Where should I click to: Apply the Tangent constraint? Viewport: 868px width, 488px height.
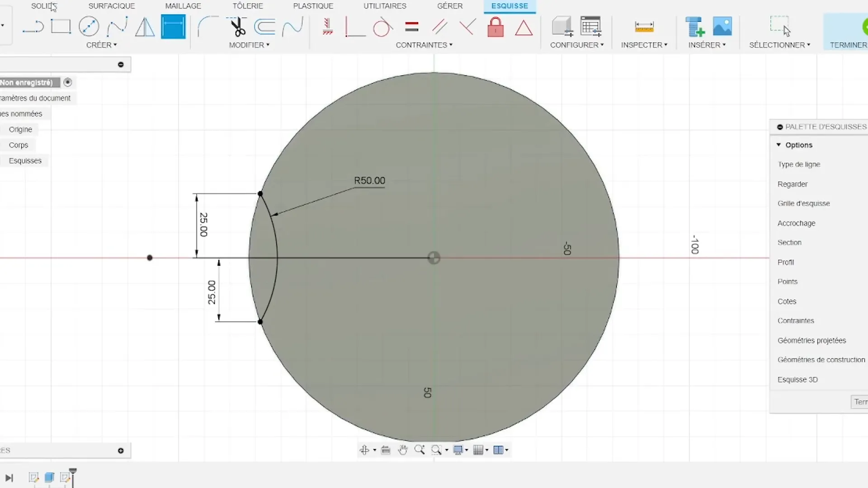[x=382, y=27]
